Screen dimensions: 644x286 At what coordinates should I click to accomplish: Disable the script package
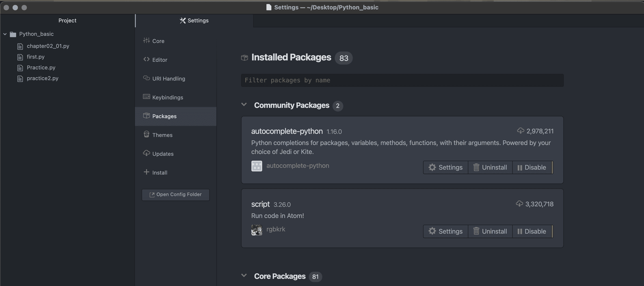click(x=532, y=231)
